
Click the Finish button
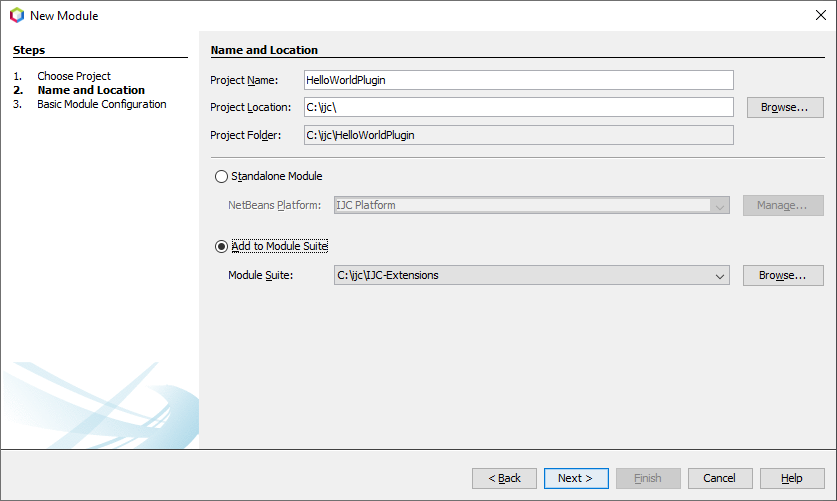648,478
